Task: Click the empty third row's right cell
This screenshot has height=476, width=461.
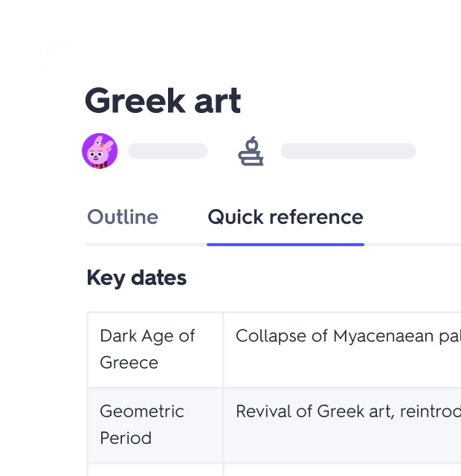Action: pyautogui.click(x=342, y=470)
